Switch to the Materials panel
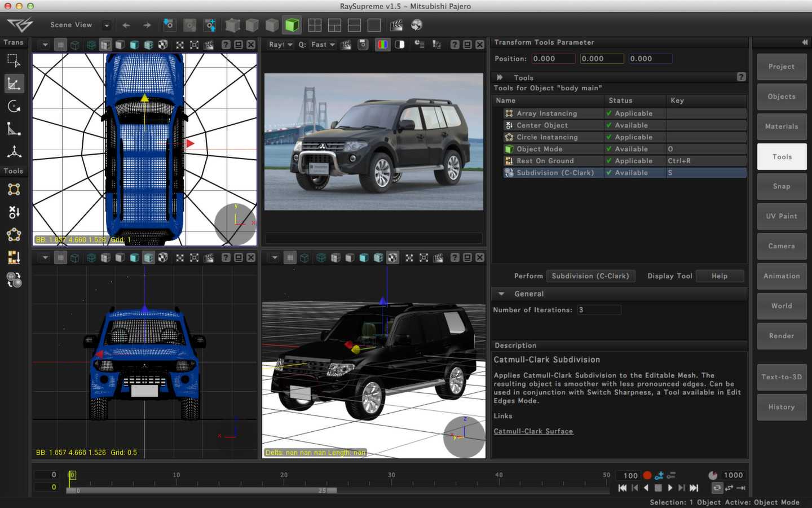Screen dimensions: 812x508 coord(782,126)
